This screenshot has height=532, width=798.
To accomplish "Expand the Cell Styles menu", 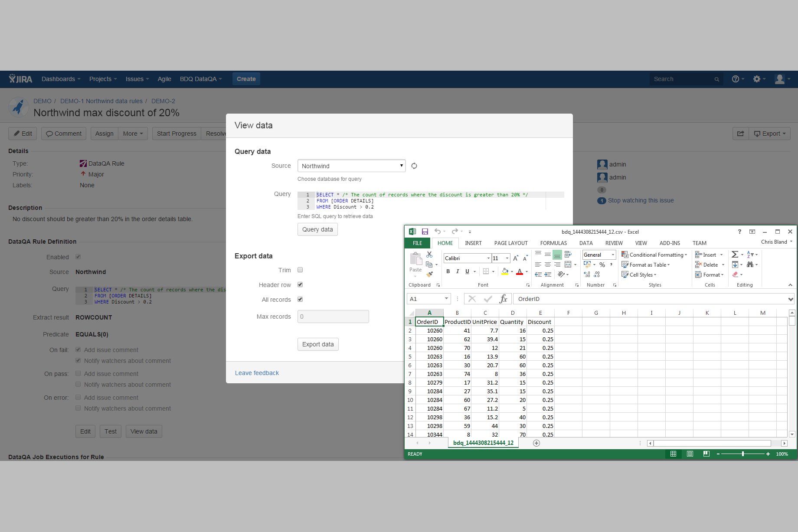I will click(639, 274).
